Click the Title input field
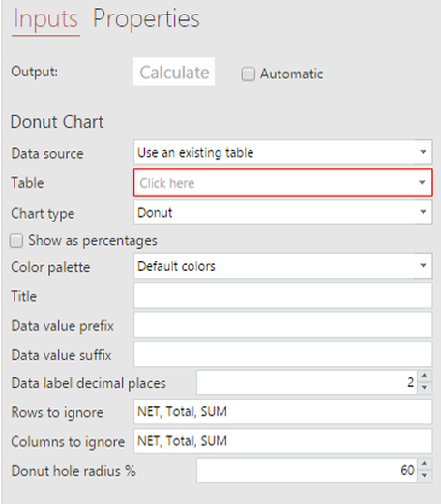The image size is (441, 504). 283,295
